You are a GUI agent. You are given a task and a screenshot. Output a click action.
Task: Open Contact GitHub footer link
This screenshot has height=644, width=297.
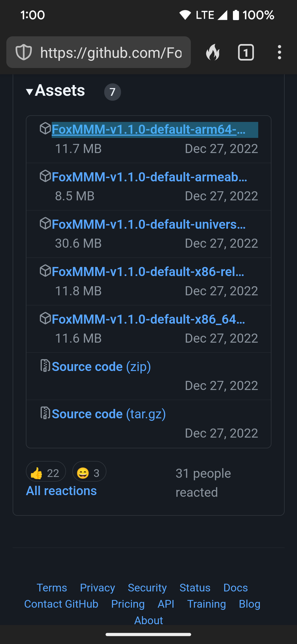(x=61, y=604)
